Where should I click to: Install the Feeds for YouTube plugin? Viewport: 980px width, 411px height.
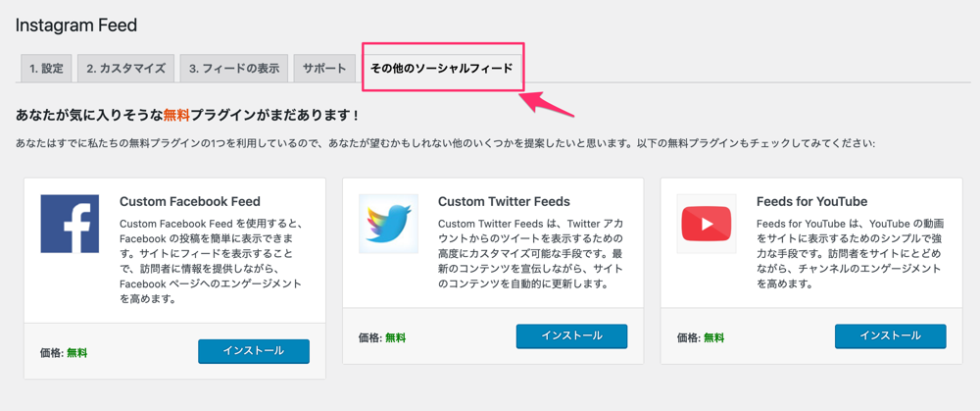pyautogui.click(x=890, y=335)
